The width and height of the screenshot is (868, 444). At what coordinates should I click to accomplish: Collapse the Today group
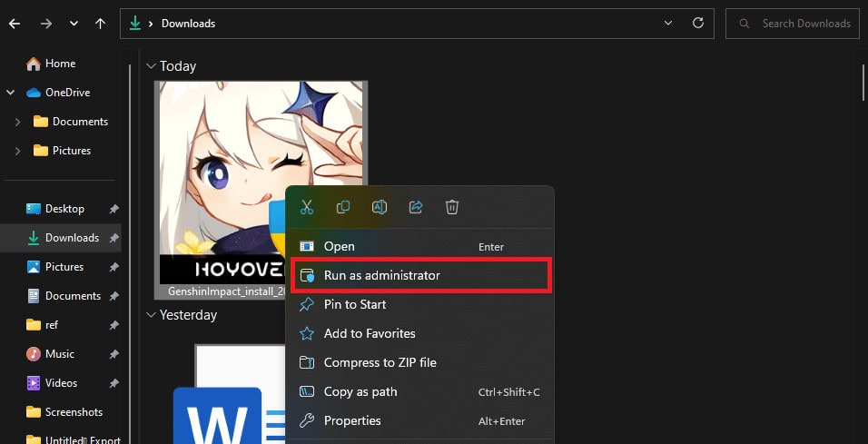coord(151,66)
